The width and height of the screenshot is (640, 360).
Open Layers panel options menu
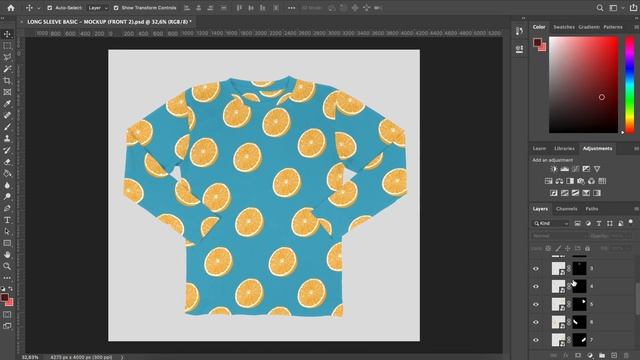coord(636,209)
